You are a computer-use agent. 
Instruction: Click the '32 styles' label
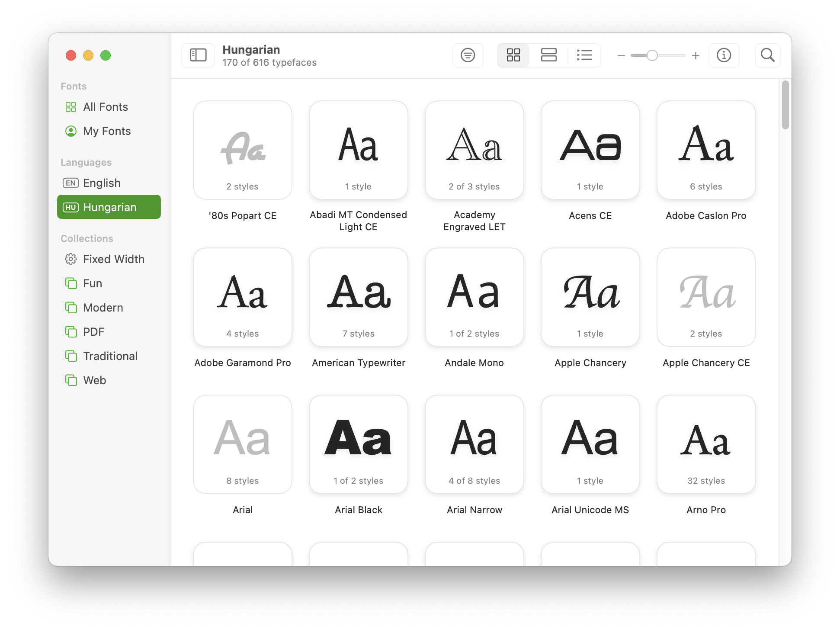(706, 481)
